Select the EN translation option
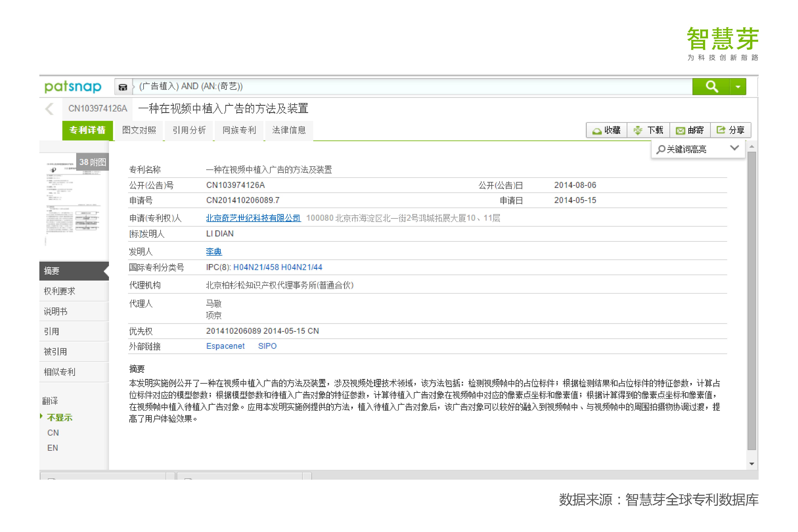This screenshot has height=532, width=798. coord(53,448)
